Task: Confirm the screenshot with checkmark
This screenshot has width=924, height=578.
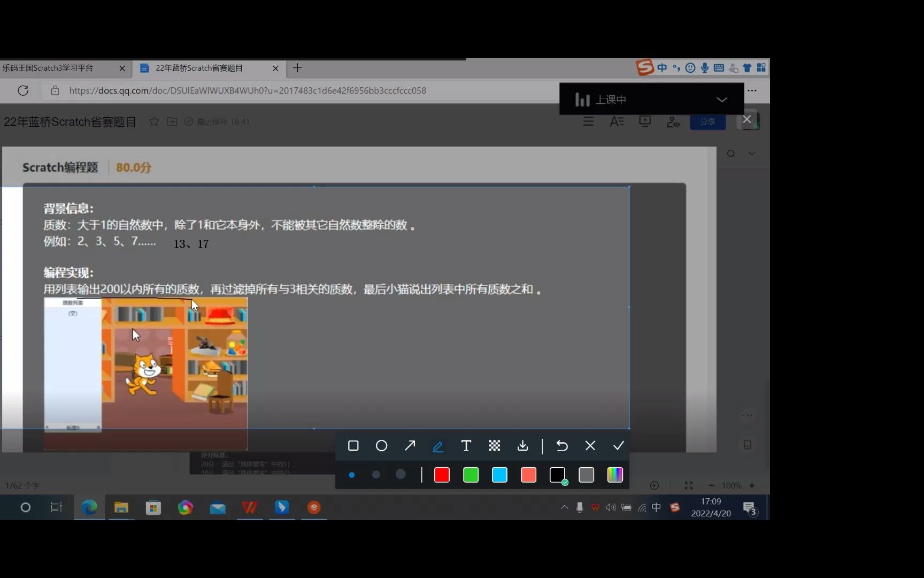Action: point(619,446)
